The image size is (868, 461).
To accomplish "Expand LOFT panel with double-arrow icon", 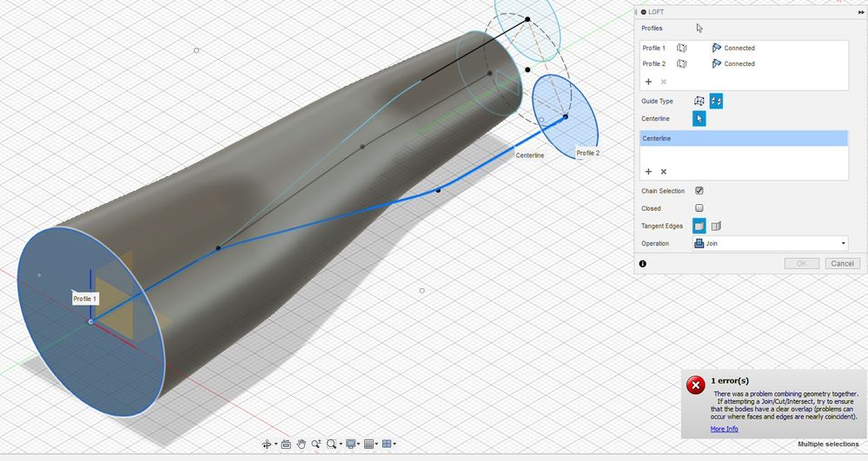I will [860, 11].
